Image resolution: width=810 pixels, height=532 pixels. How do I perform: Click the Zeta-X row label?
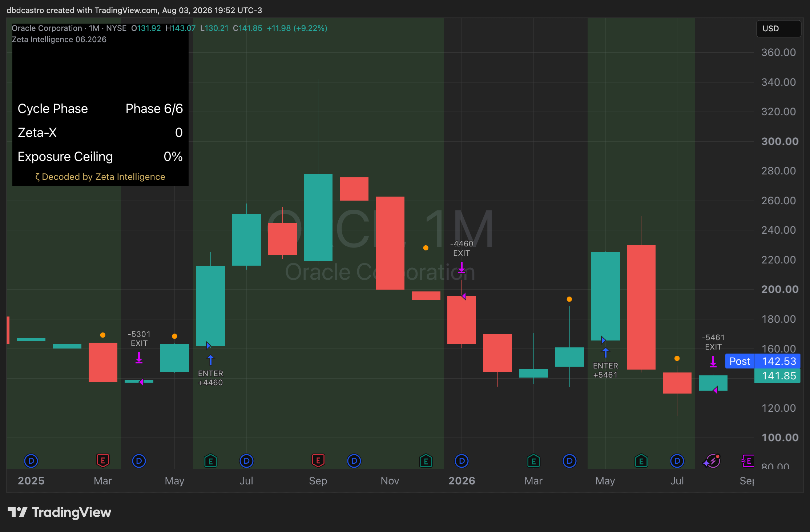click(x=37, y=133)
